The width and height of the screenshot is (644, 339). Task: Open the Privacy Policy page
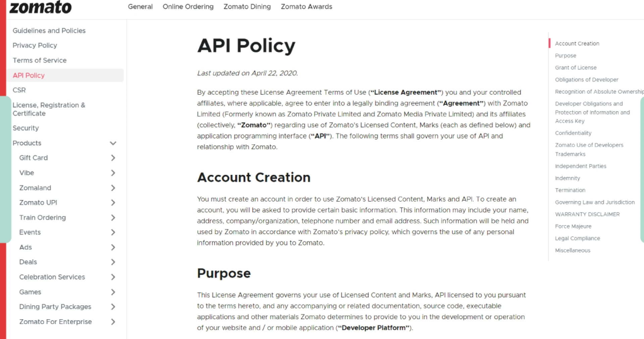click(x=35, y=45)
